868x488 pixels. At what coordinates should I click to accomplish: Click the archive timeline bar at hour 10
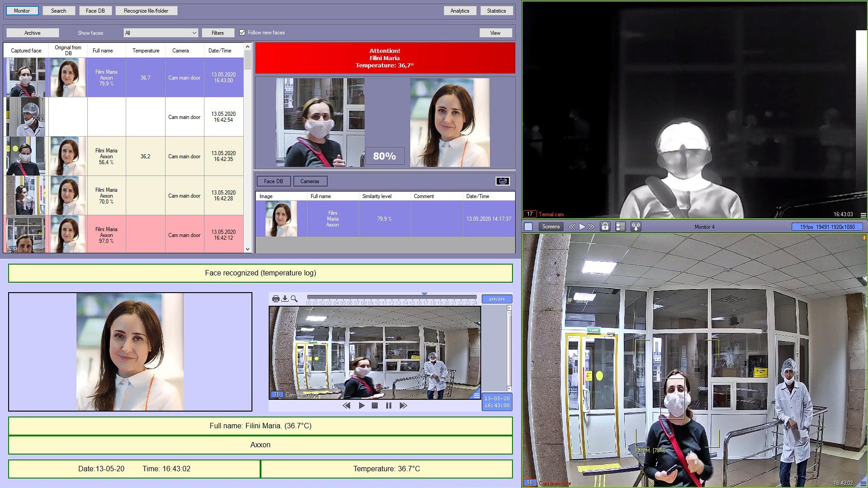tap(378, 297)
